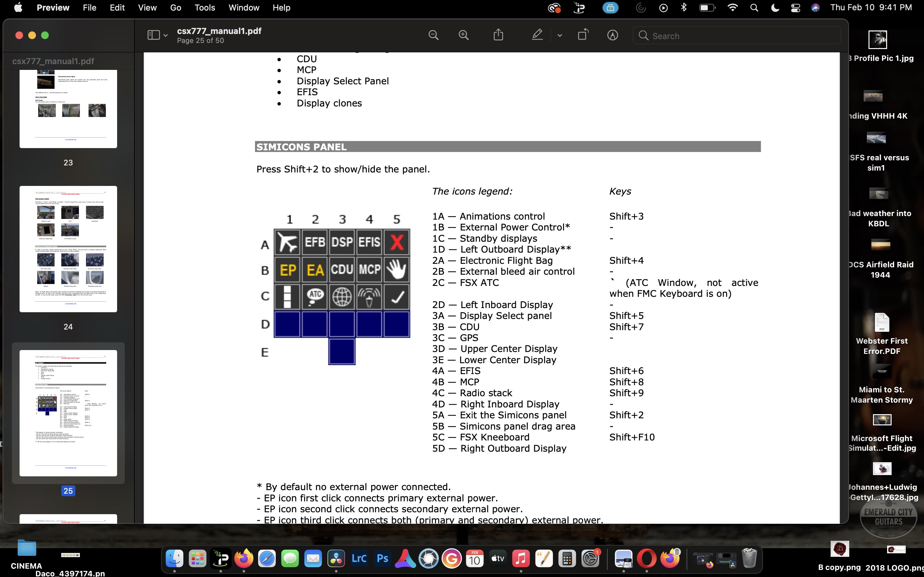
Task: Toggle Do Not Disturb via the moon icon
Action: tap(775, 7)
